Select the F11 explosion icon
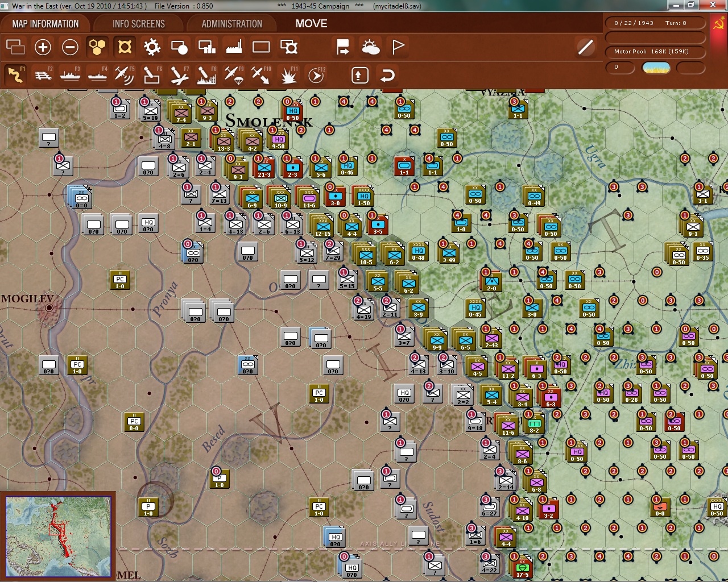The width and height of the screenshot is (728, 582). 288,75
